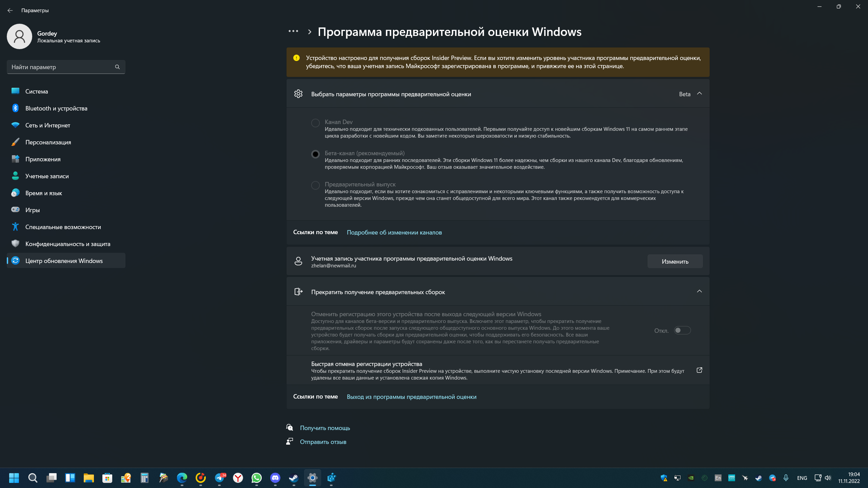Select the Release Preview radio button
This screenshot has width=868, height=488.
pos(315,185)
